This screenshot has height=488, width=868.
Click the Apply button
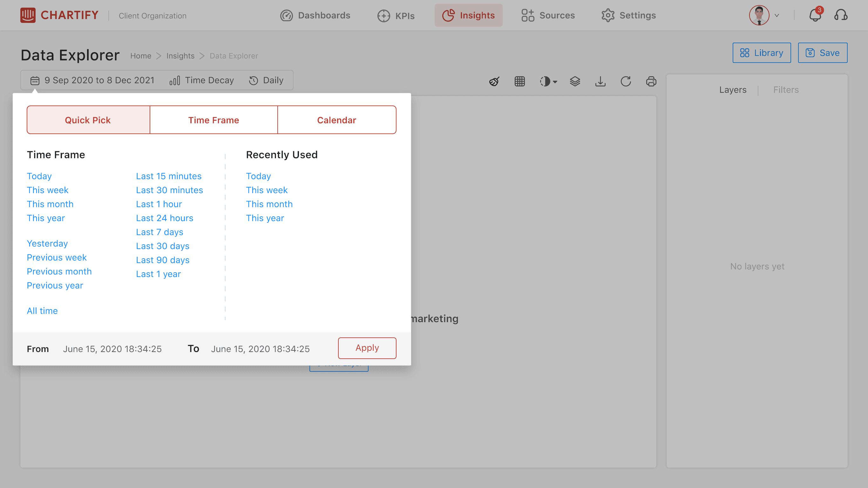[367, 348]
